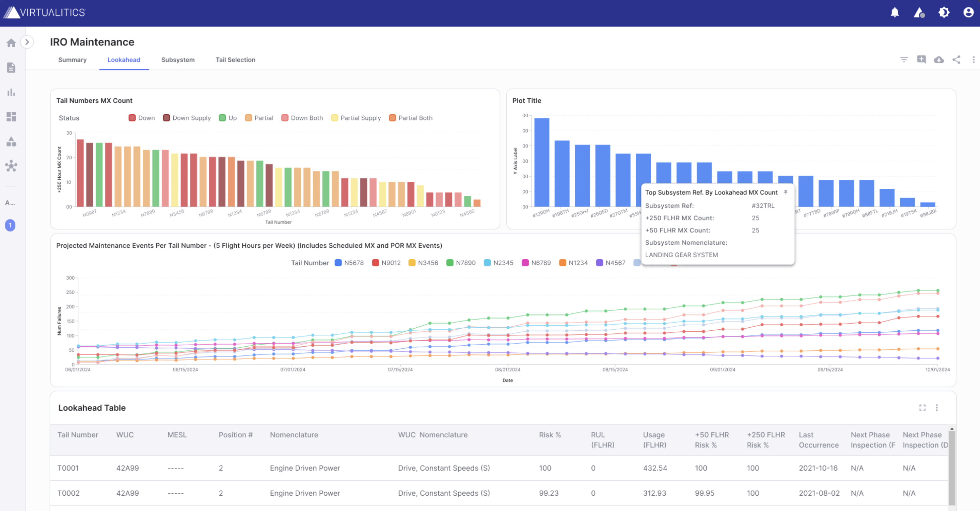This screenshot has height=511, width=980.
Task: Toggle the Partial Both legend entry
Action: click(x=411, y=118)
